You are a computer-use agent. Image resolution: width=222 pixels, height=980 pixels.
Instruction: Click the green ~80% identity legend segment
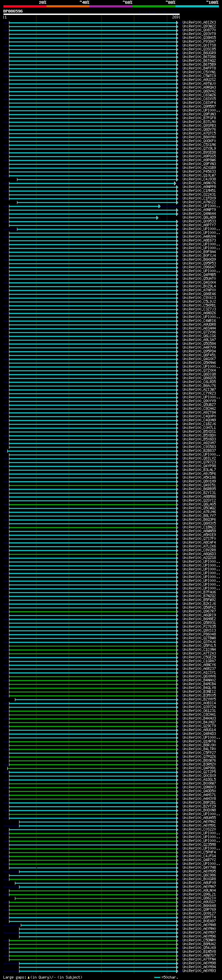(154, 6)
